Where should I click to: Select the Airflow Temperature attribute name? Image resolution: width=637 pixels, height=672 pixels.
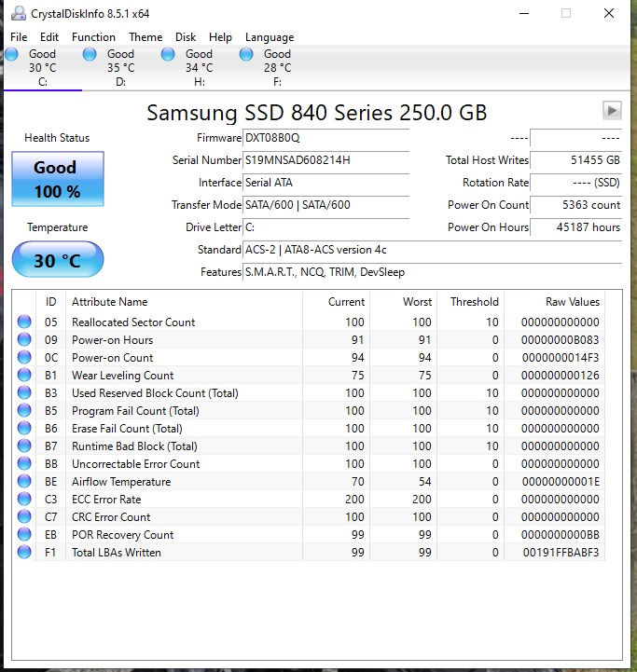point(121,482)
